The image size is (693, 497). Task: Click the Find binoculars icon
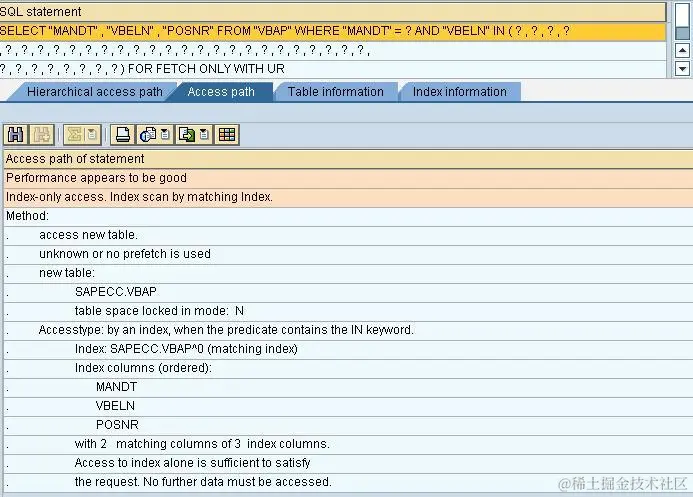pos(16,135)
